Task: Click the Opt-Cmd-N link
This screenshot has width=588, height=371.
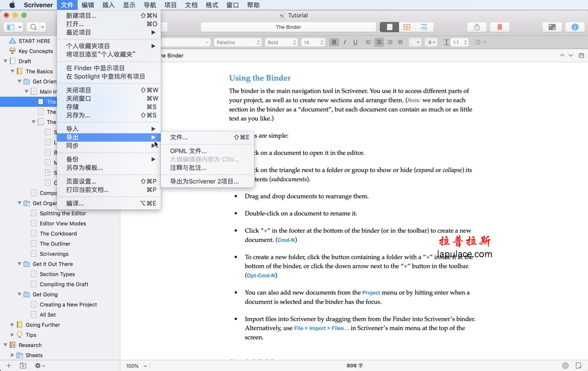Action: [261, 276]
